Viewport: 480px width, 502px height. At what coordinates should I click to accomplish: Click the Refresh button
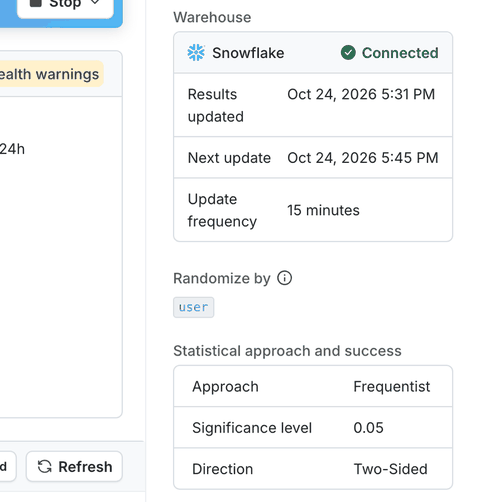74,466
